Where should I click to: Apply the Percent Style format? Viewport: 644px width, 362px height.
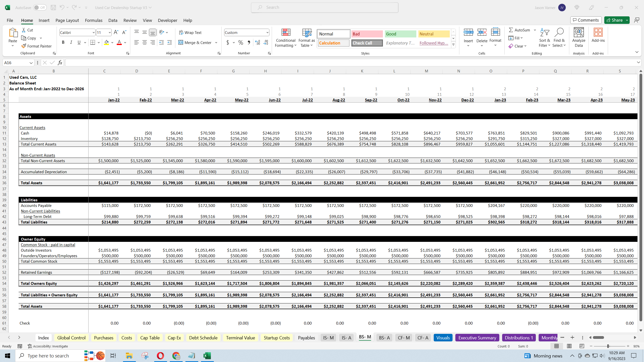click(240, 42)
